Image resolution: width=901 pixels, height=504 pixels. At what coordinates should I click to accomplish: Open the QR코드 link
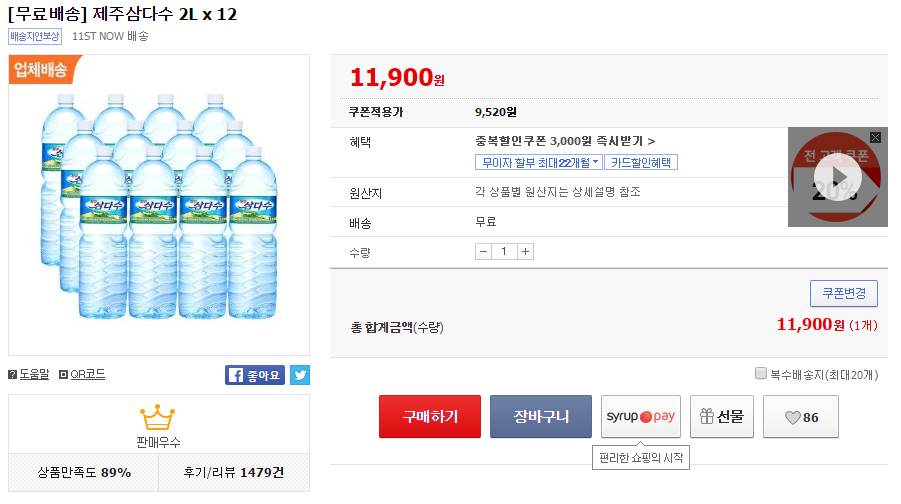click(x=82, y=375)
